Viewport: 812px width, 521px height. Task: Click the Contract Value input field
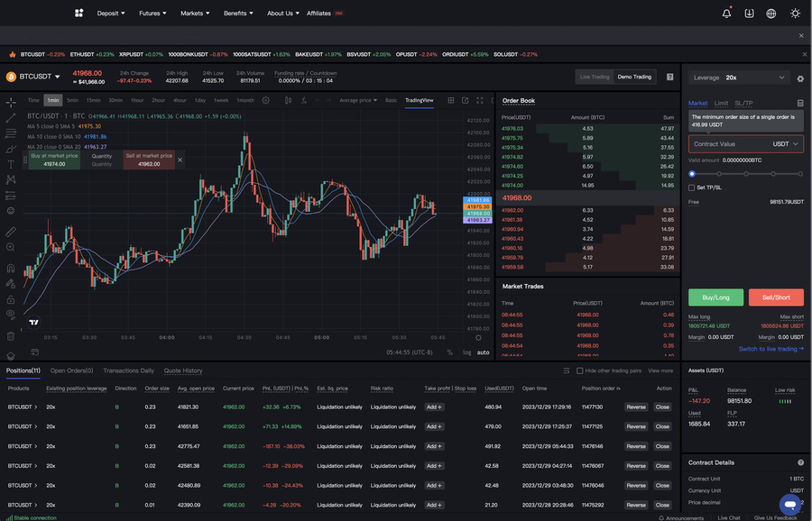tap(731, 144)
